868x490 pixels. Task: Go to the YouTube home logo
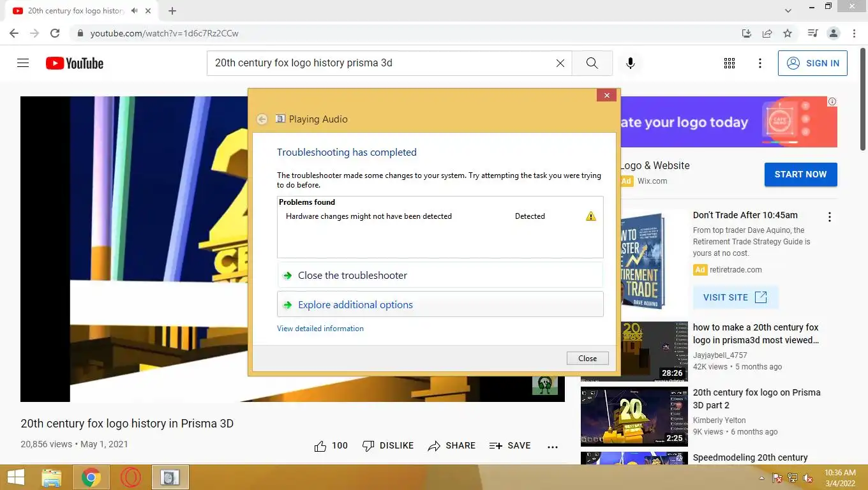click(75, 63)
